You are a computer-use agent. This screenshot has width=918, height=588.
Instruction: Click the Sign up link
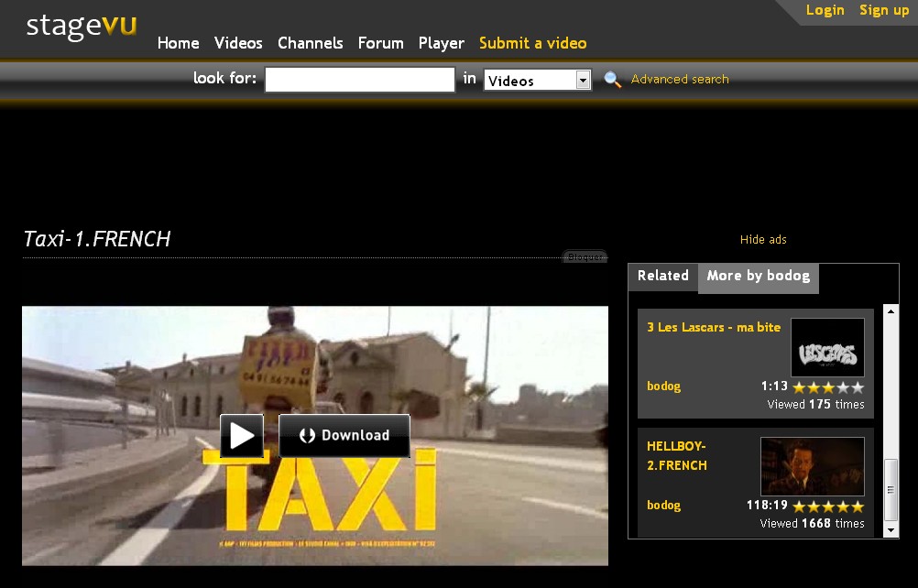coord(884,10)
